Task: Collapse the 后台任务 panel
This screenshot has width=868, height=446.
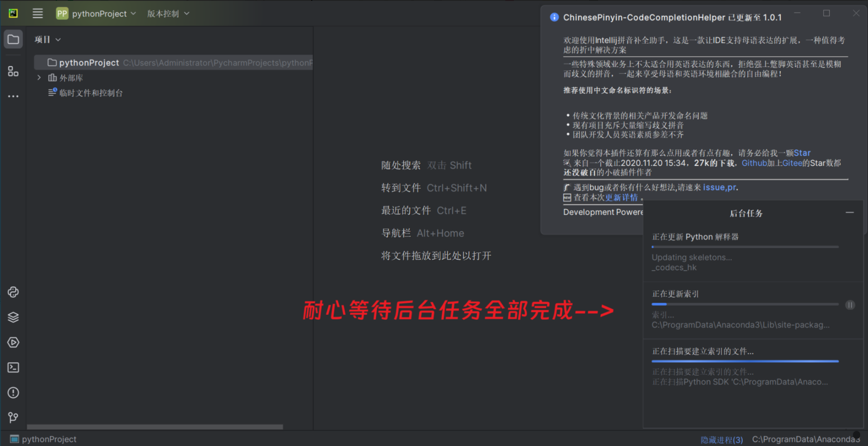Action: click(850, 212)
